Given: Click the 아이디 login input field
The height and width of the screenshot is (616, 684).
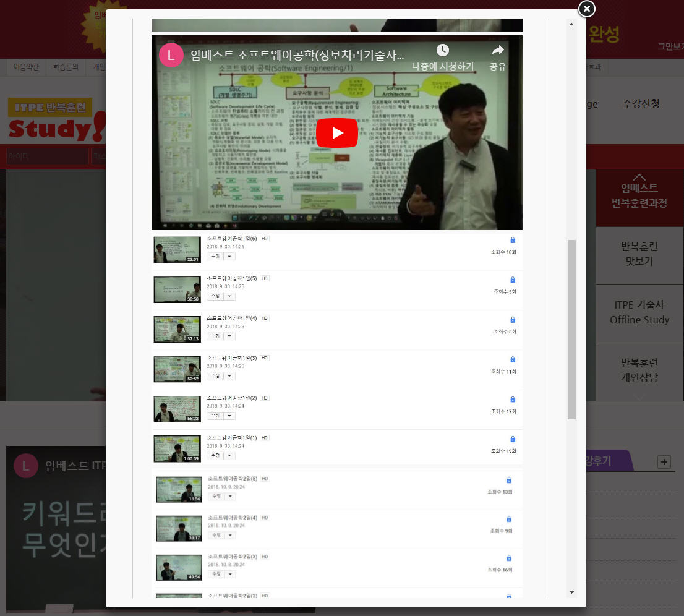Looking at the screenshot, I should point(47,156).
